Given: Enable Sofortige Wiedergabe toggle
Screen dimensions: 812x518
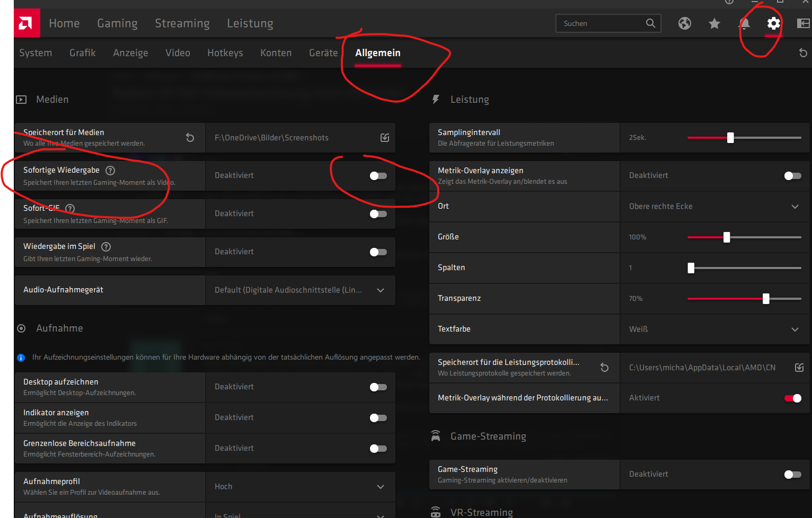Looking at the screenshot, I should [378, 176].
